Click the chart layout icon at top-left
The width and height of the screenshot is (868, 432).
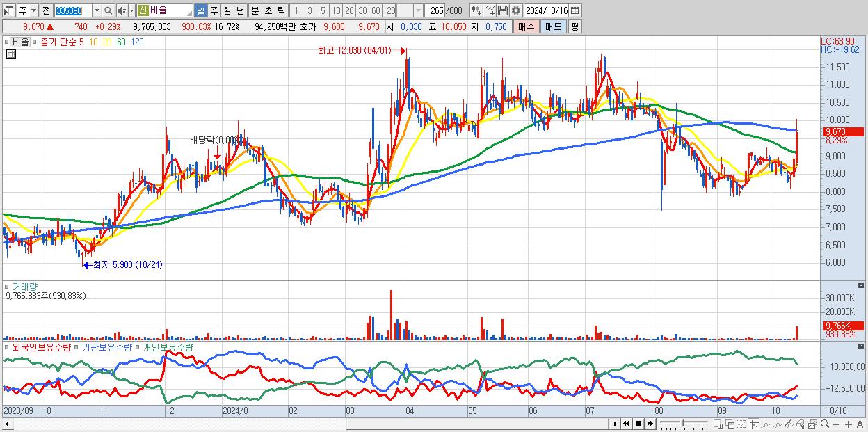[x=9, y=10]
